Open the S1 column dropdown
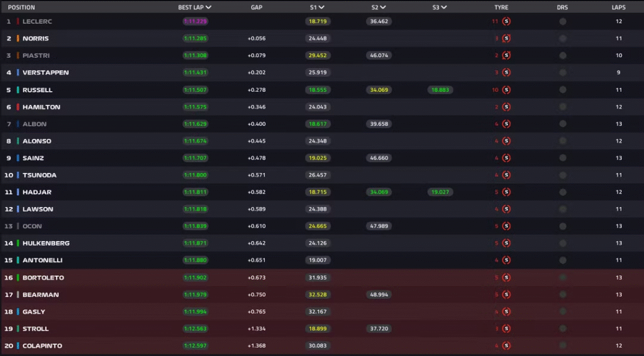 [321, 8]
